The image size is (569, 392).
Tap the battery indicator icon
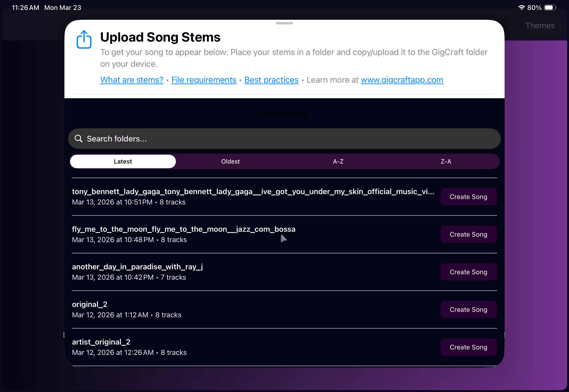pyautogui.click(x=549, y=8)
